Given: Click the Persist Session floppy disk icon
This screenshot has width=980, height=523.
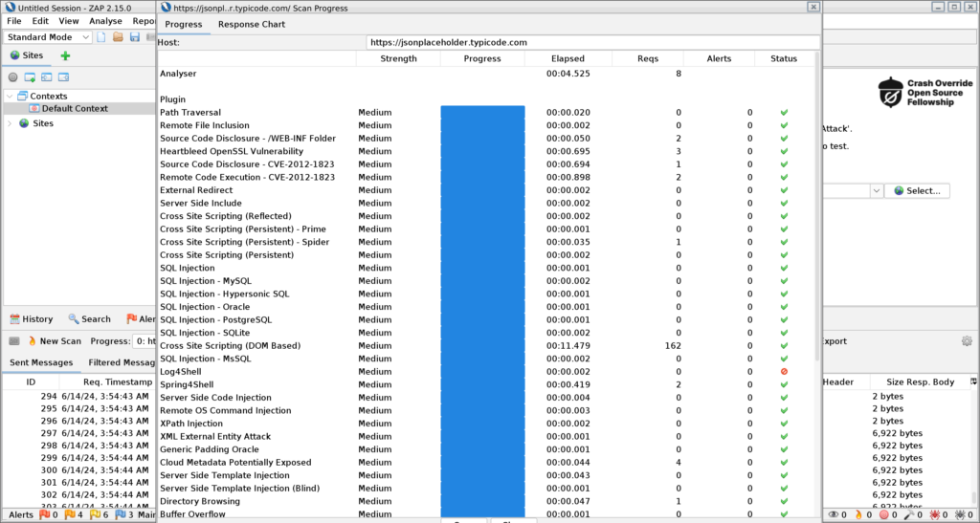Looking at the screenshot, I should (134, 37).
